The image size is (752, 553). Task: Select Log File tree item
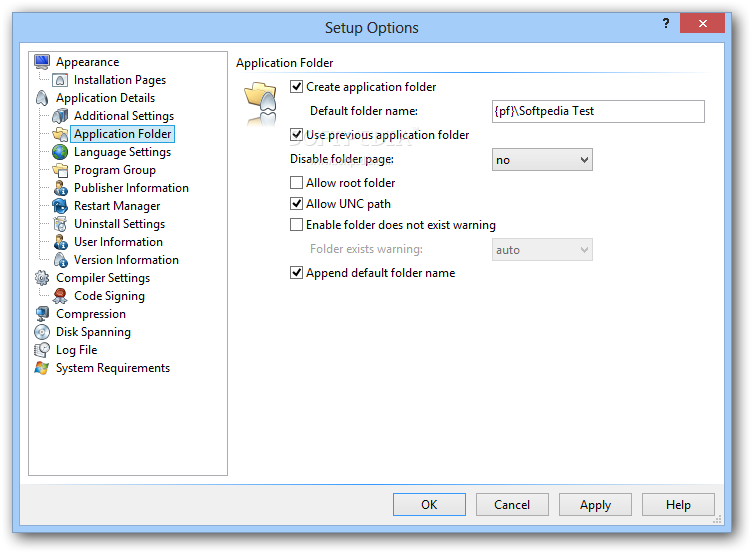76,350
